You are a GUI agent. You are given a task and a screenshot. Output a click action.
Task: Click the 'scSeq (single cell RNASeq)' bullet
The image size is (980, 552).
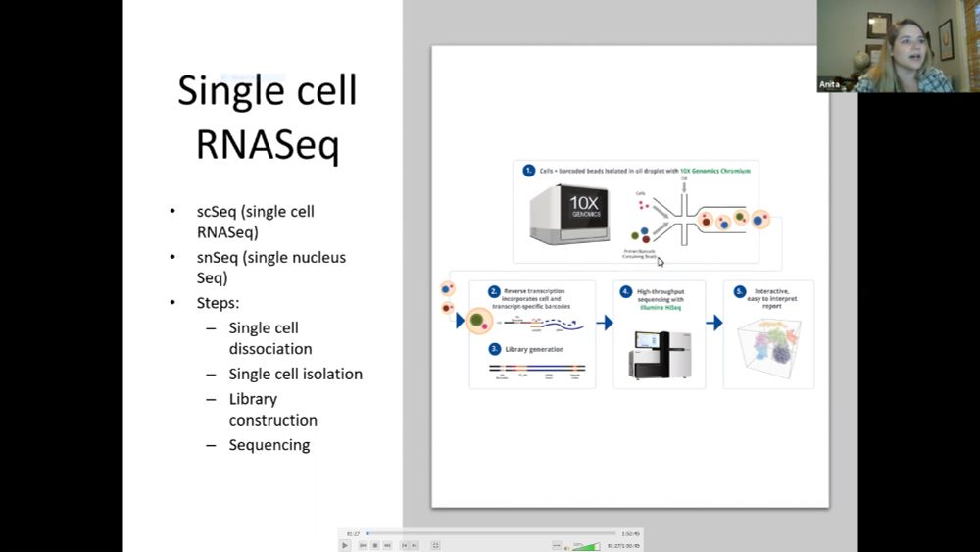point(255,222)
